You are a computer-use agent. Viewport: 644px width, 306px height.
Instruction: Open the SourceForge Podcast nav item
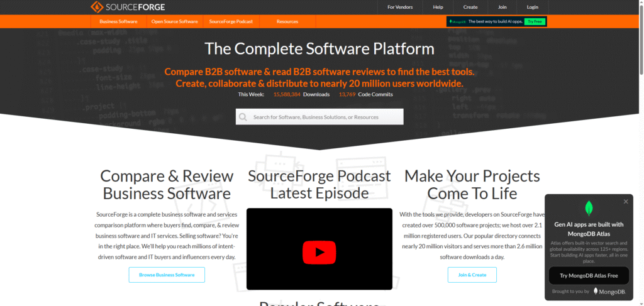(x=231, y=21)
